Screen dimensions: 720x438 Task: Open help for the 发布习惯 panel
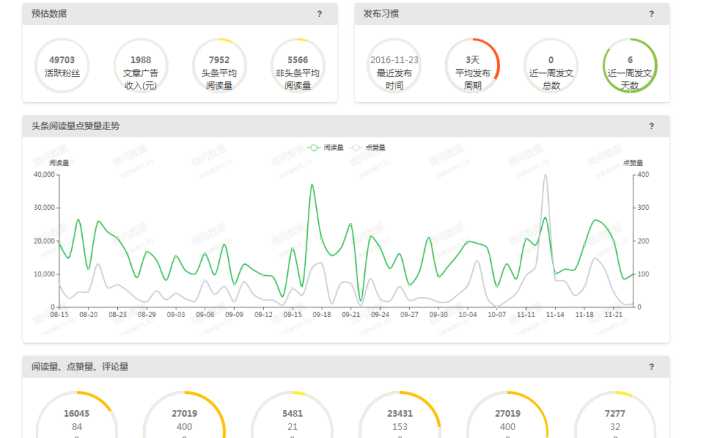point(651,14)
